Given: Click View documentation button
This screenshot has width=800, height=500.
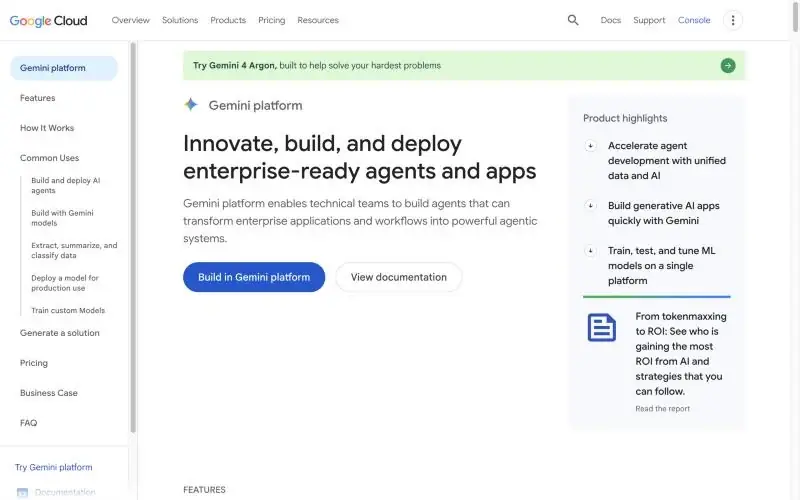Looking at the screenshot, I should coord(398,277).
